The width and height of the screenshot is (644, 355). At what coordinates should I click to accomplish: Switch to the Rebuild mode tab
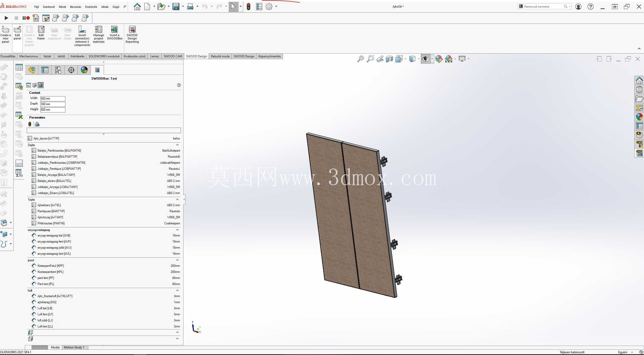click(220, 56)
